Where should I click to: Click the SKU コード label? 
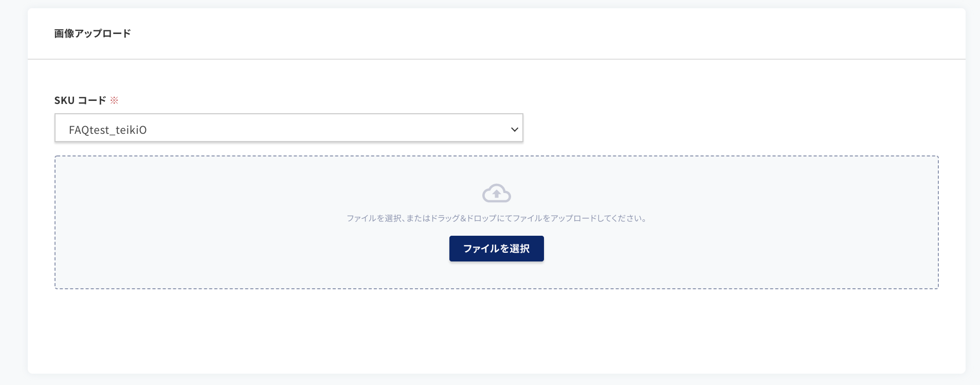[80, 100]
